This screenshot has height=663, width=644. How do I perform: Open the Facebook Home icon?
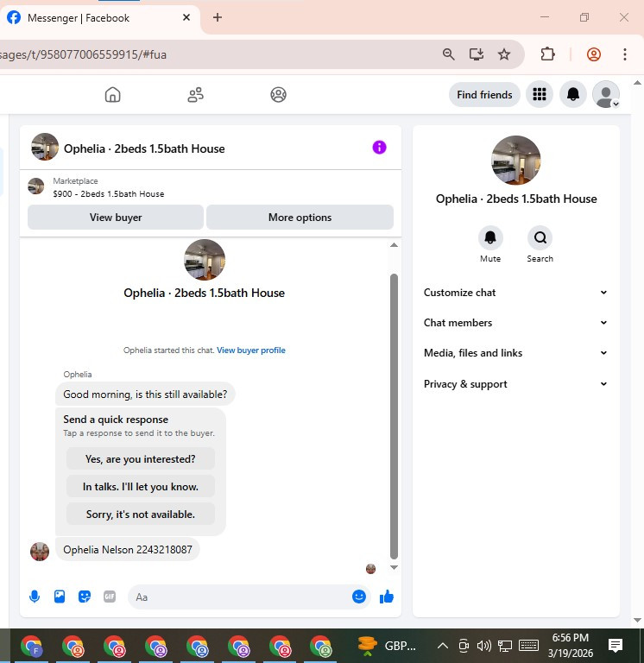(112, 94)
